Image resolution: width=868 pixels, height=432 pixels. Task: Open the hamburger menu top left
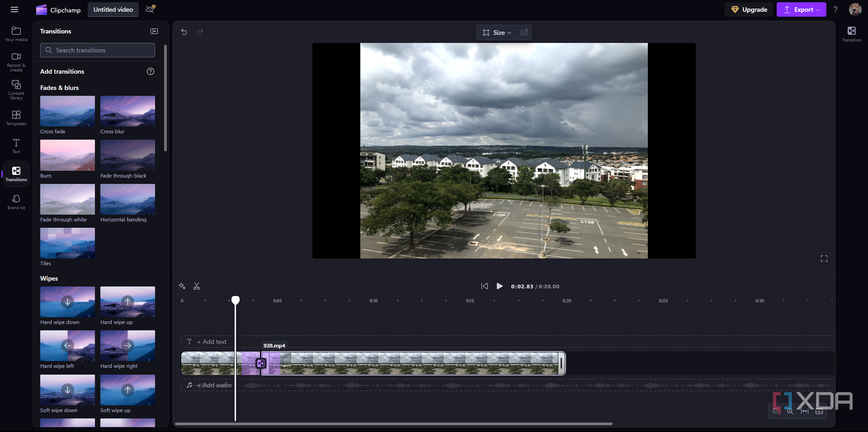click(14, 9)
